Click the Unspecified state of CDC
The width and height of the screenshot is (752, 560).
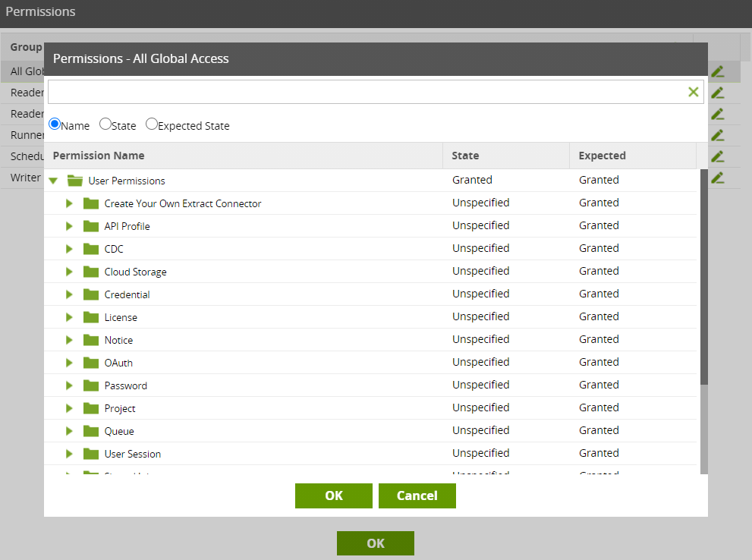(480, 248)
